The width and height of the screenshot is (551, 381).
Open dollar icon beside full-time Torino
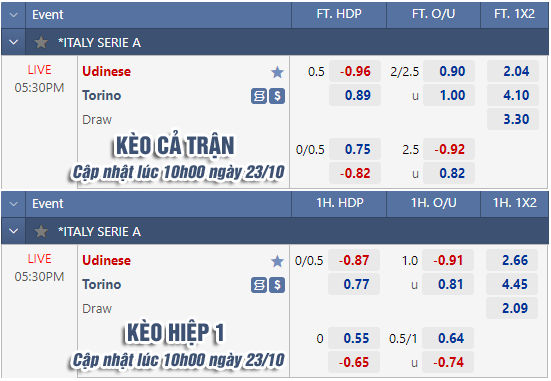tap(277, 96)
